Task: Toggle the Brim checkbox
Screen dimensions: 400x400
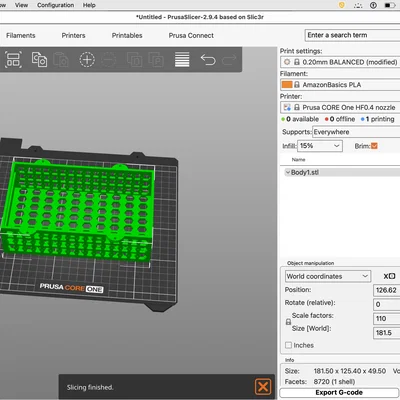Action: tap(374, 146)
